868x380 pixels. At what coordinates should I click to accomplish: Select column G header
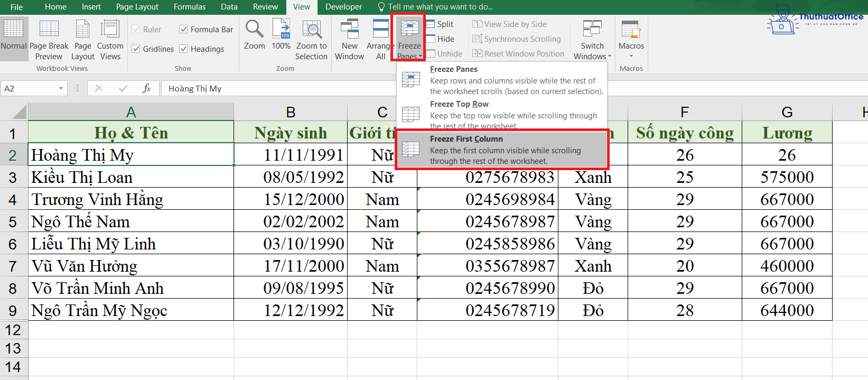(x=787, y=112)
